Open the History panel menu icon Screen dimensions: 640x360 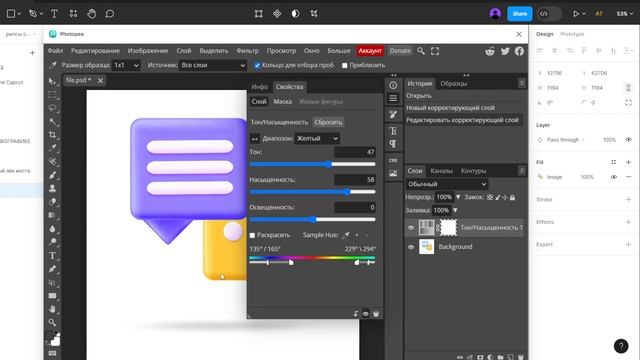522,83
